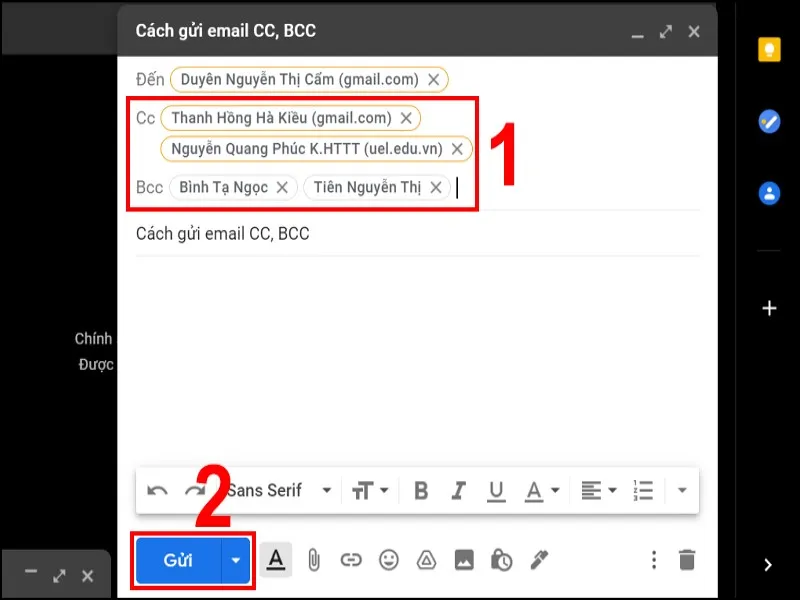This screenshot has width=800, height=600.
Task: Toggle italic text formatting
Action: [457, 490]
